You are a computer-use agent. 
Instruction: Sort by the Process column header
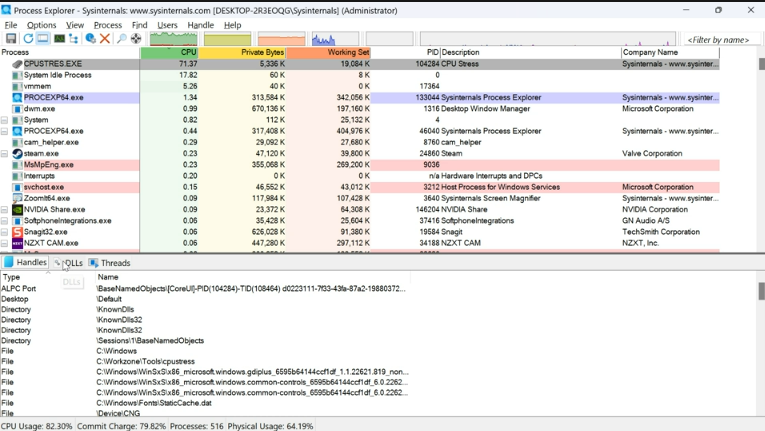70,52
